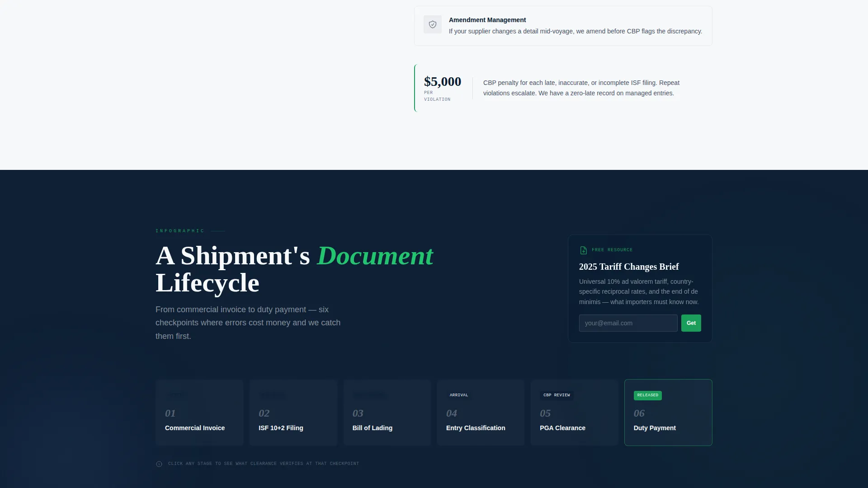Click the 'If your supplier changes a detail' sentence
868x488 pixels.
click(575, 31)
